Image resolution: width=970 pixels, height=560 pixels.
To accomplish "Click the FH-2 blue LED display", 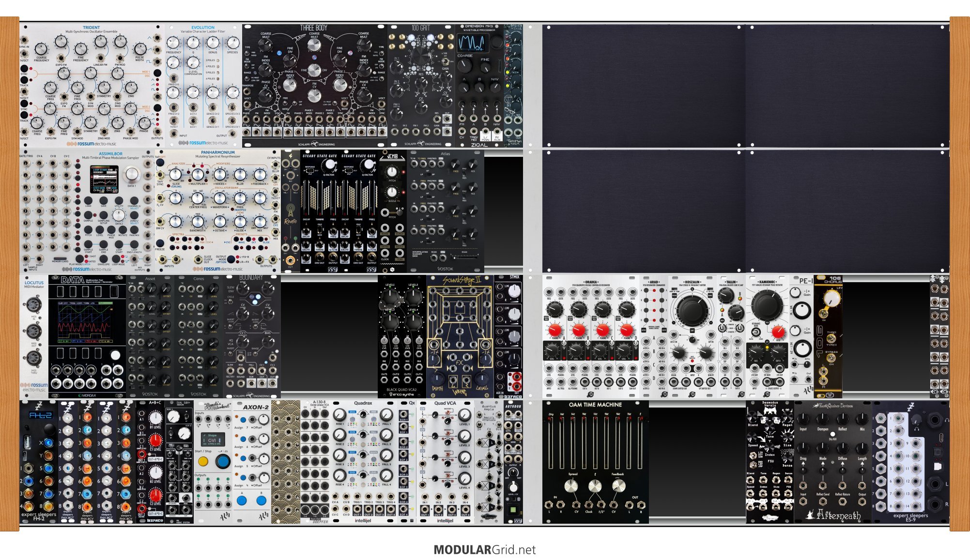I will (x=40, y=415).
